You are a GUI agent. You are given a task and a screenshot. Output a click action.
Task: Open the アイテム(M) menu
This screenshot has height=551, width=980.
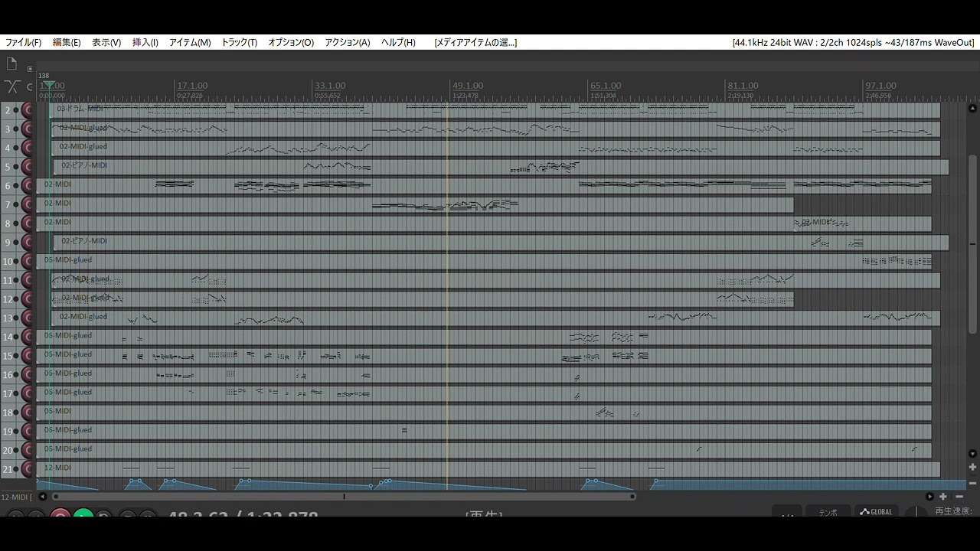pyautogui.click(x=190, y=43)
